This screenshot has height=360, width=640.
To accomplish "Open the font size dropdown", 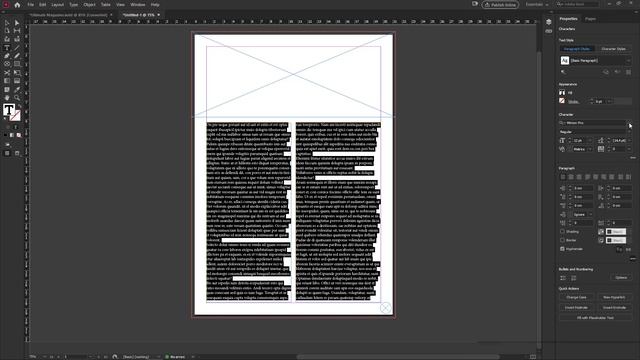I will (591, 140).
